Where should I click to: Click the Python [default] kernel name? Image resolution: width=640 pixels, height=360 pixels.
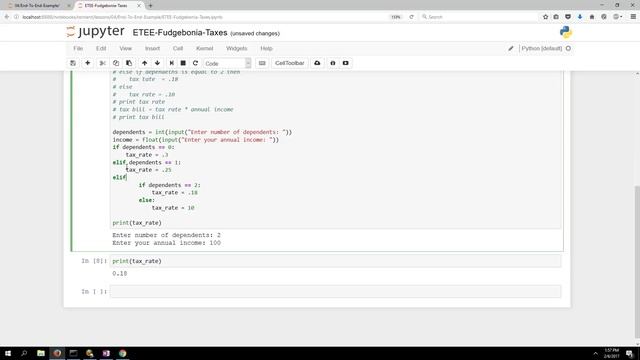tap(542, 48)
